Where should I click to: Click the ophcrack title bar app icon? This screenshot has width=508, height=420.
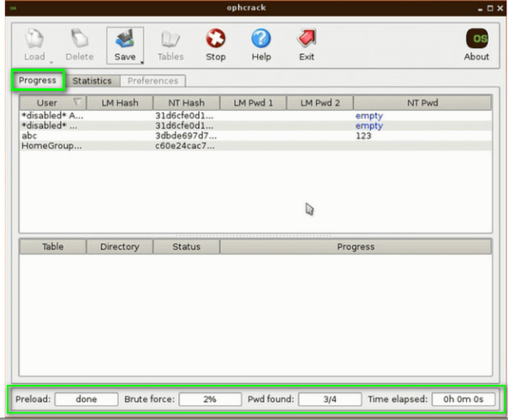[x=14, y=8]
